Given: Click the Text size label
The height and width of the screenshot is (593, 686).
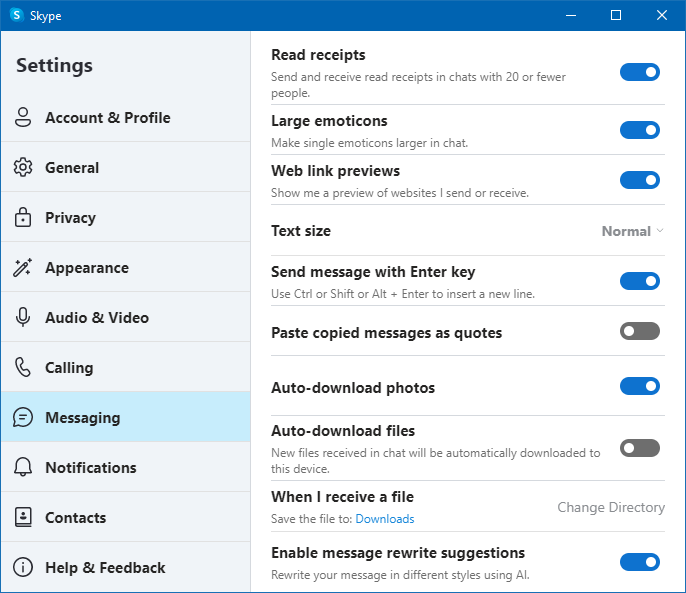Looking at the screenshot, I should pyautogui.click(x=301, y=231).
